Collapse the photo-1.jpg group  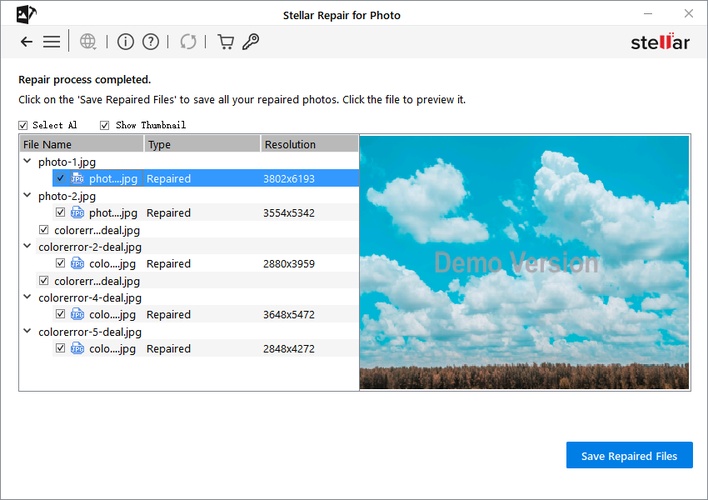(x=27, y=161)
